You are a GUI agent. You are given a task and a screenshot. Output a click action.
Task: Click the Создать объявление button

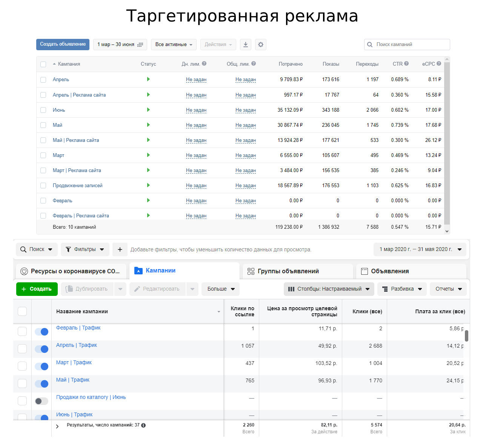pyautogui.click(x=63, y=45)
